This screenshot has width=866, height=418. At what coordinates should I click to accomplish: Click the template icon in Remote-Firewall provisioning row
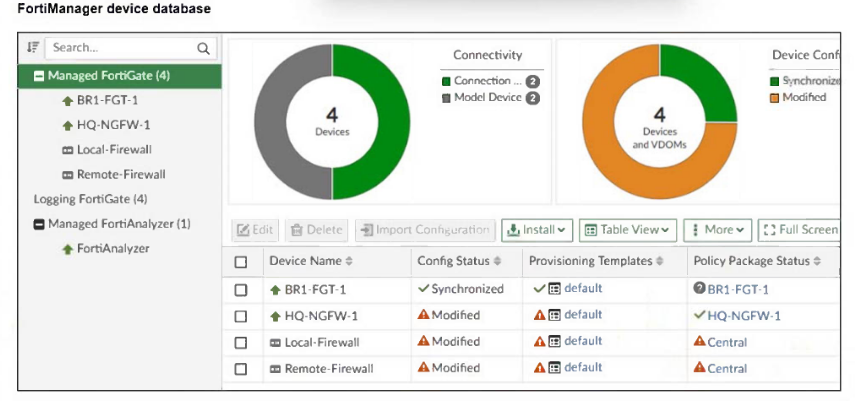pyautogui.click(x=555, y=368)
